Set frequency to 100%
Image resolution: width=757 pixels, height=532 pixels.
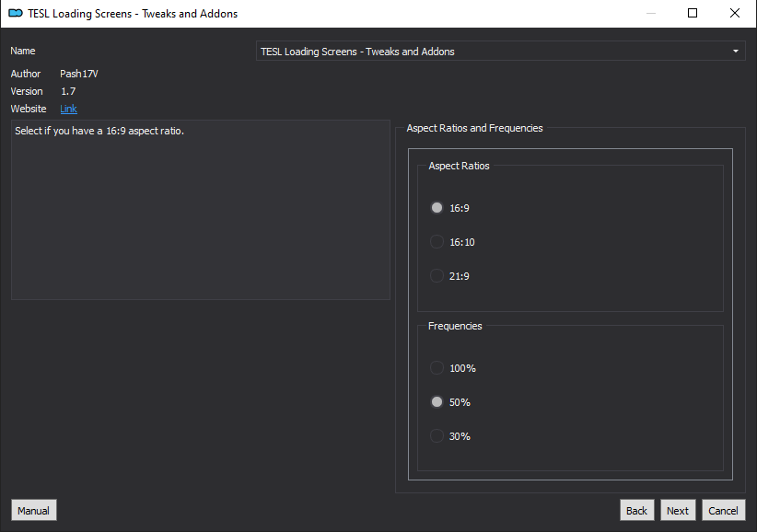pyautogui.click(x=437, y=368)
